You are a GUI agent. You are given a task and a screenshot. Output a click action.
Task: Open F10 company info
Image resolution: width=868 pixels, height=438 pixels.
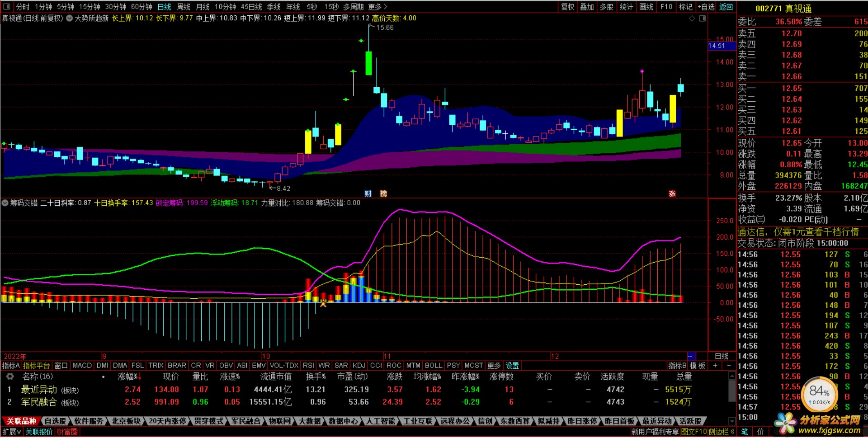coord(666,7)
